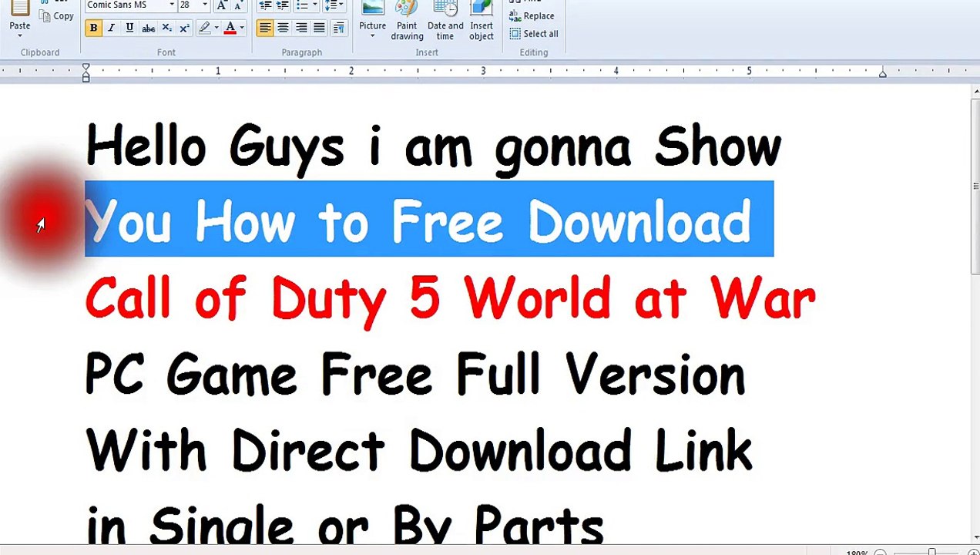The width and height of the screenshot is (980, 555).
Task: Click the Paste button
Action: tap(20, 14)
